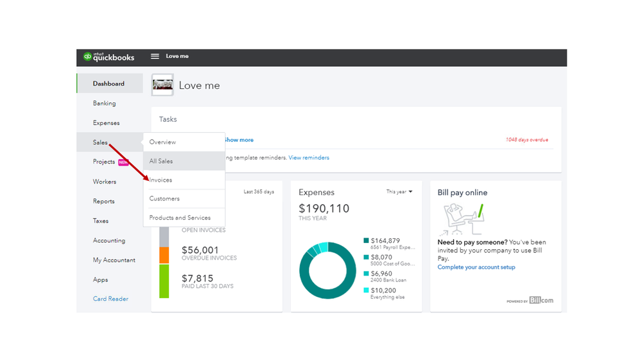Click the Bill pay online heading
The image size is (644, 362).
click(x=462, y=193)
